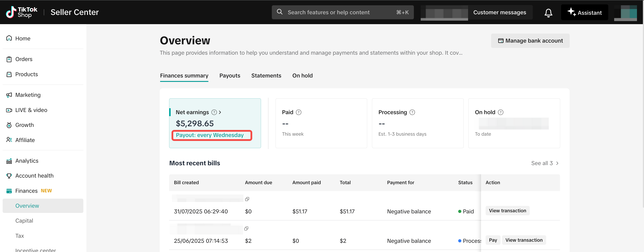This screenshot has width=644, height=252.
Task: Switch to the Statements tab
Action: [266, 76]
